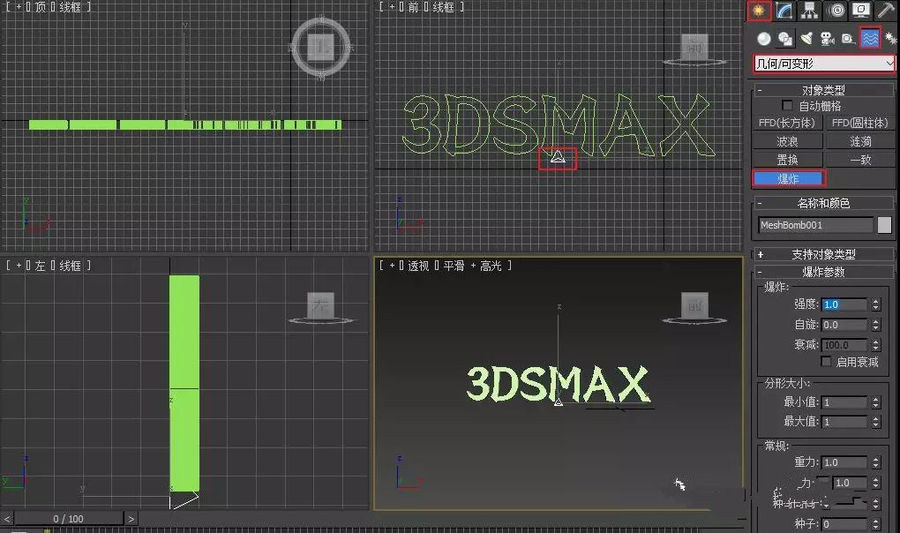Image resolution: width=900 pixels, height=533 pixels.
Task: Select the Geometry sphere category icon
Action: point(764,38)
